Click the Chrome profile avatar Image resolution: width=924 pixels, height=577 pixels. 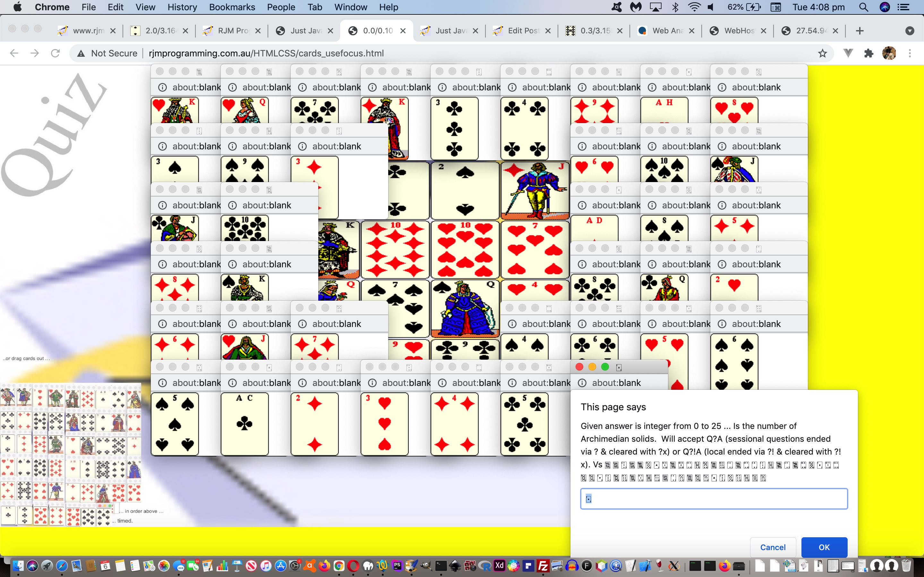tap(890, 54)
